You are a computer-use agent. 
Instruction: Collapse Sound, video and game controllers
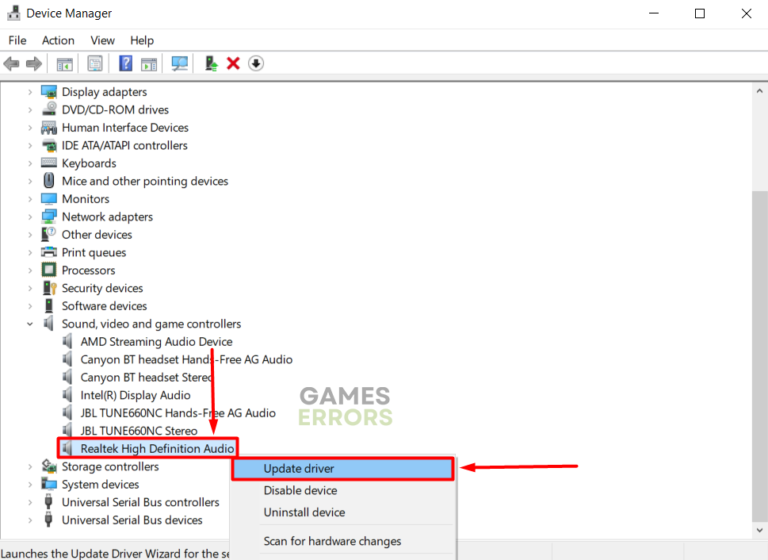30,324
